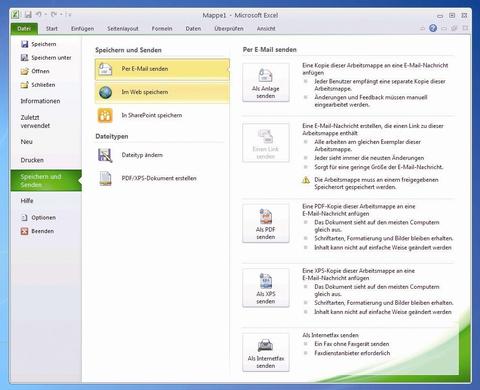480x390 pixels.
Task: Open Hilfe in backstage menu
Action: (27, 201)
